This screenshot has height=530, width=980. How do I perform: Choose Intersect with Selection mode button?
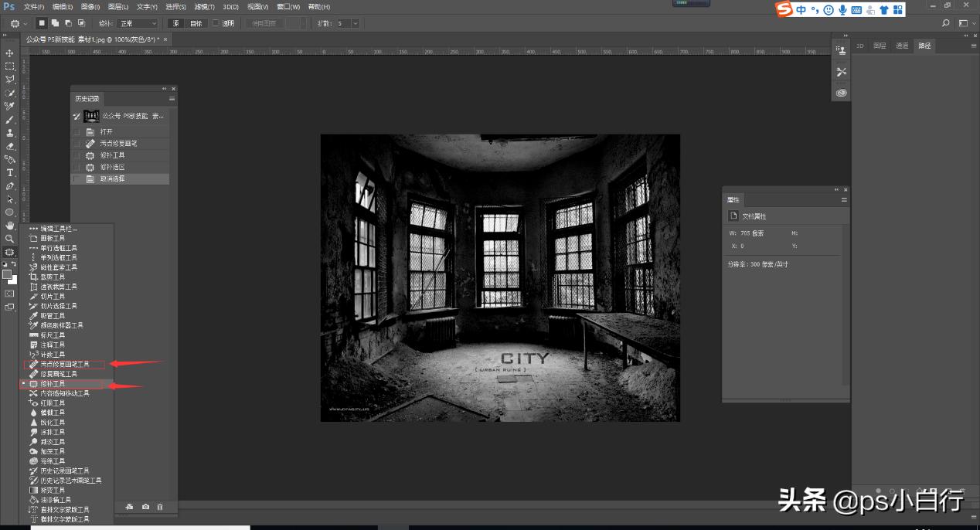(x=83, y=24)
